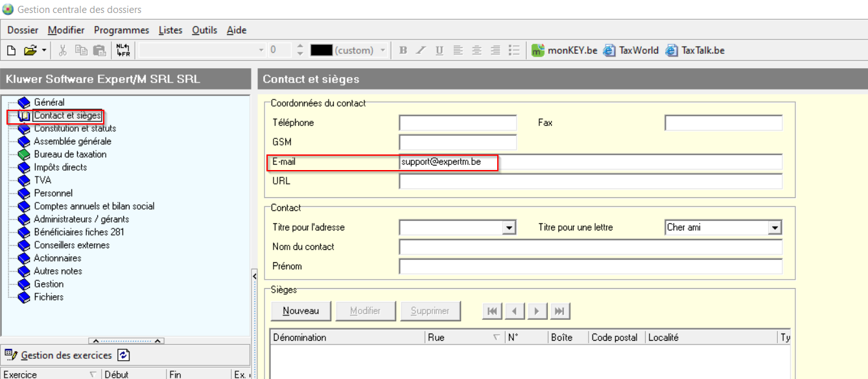Toggle bold formatting
The width and height of the screenshot is (868, 379).
tap(403, 50)
